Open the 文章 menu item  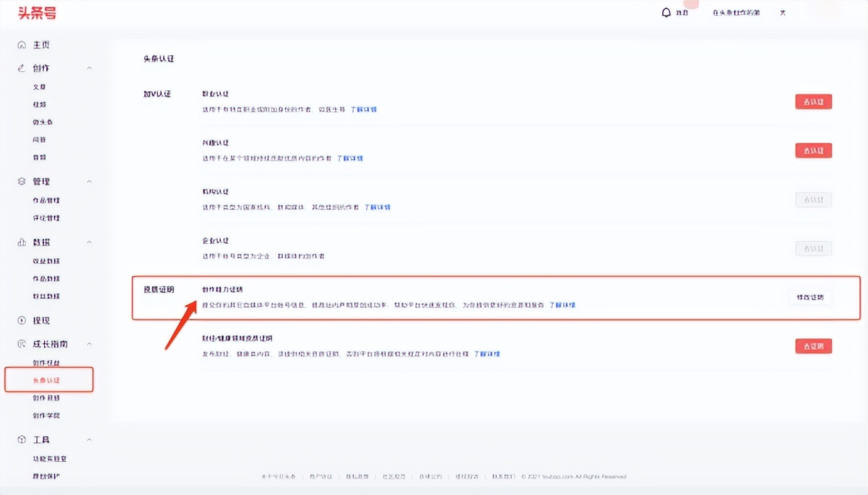coord(38,86)
